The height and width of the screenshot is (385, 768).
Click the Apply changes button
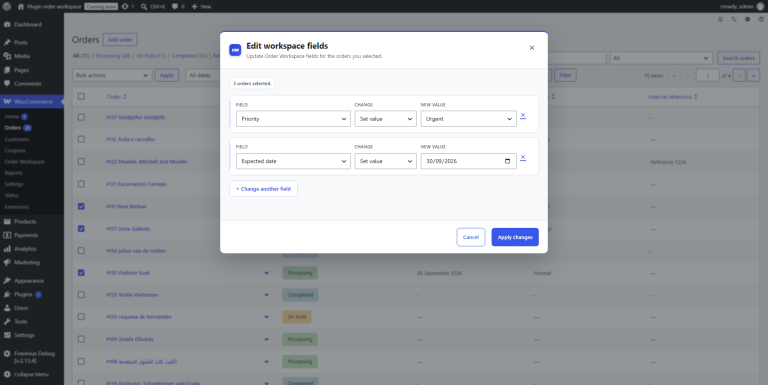(x=515, y=237)
